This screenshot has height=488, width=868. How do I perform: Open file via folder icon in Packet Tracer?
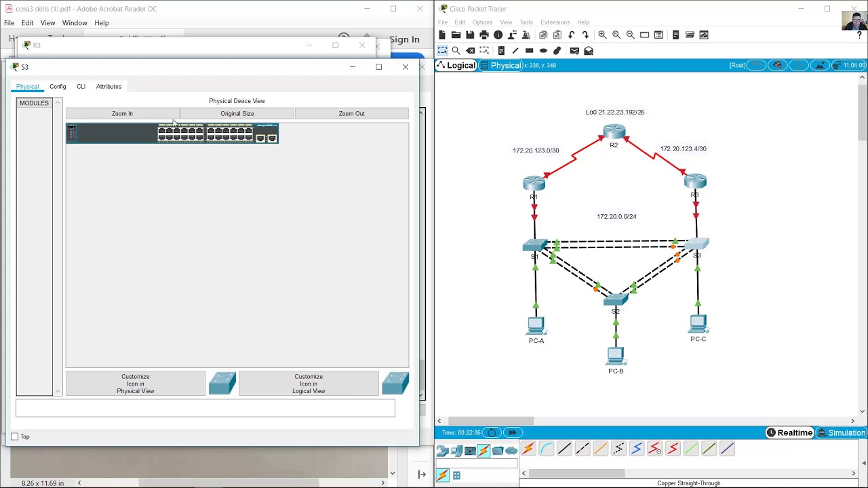[x=456, y=35]
